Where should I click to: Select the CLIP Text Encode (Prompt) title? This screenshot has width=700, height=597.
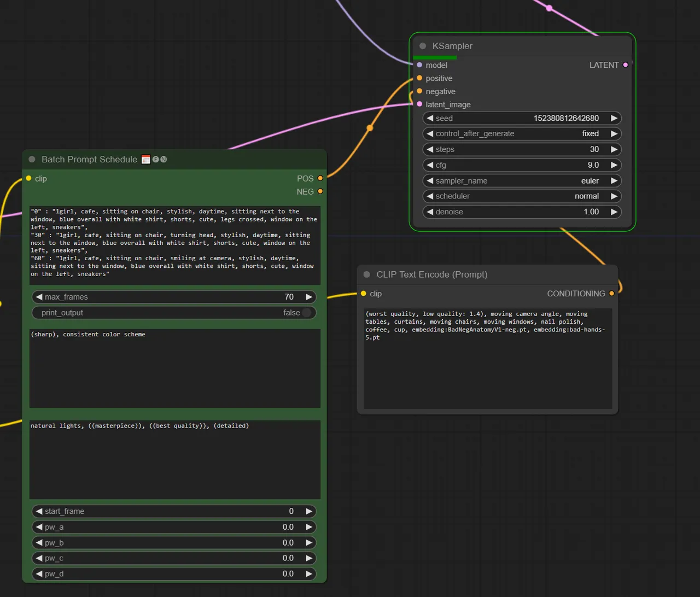pos(432,274)
